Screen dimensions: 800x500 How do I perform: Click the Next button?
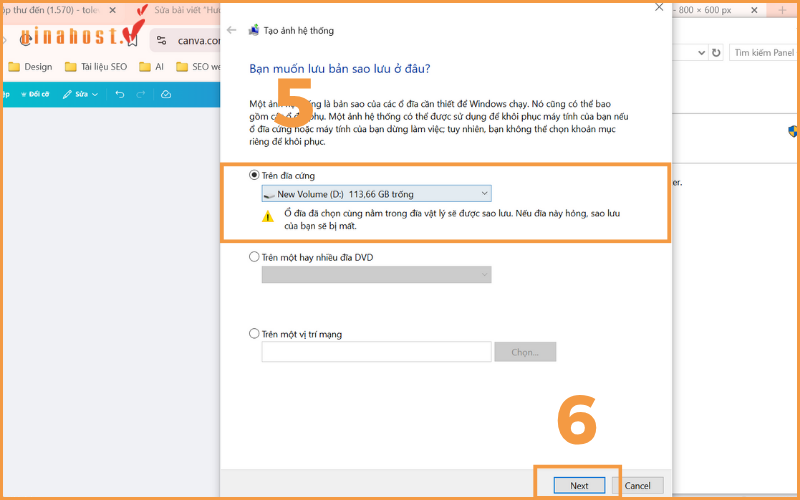tap(579, 485)
